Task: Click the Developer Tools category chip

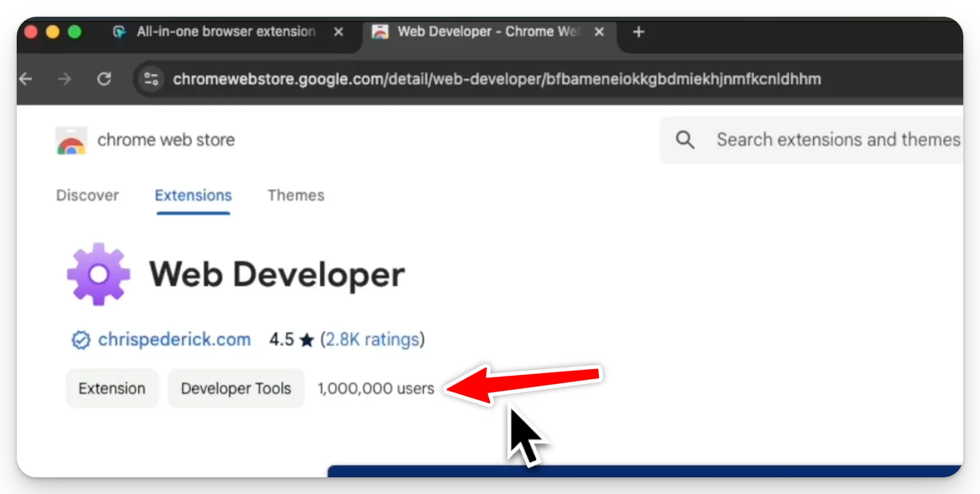Action: tap(236, 389)
